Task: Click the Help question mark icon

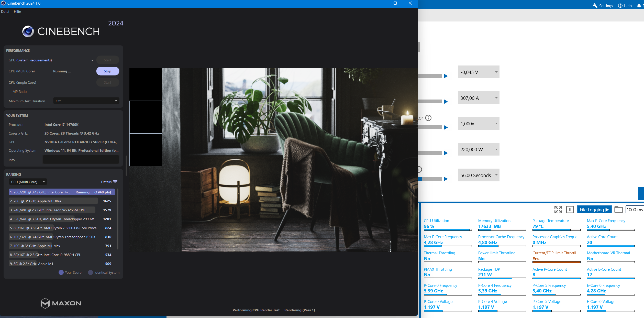Action: pos(620,6)
